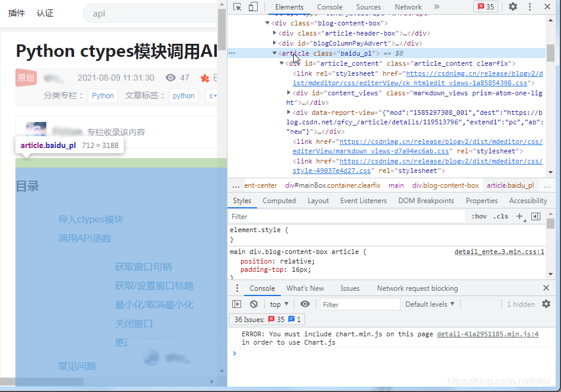Open the top JavaScript context dropdown

[x=279, y=304]
